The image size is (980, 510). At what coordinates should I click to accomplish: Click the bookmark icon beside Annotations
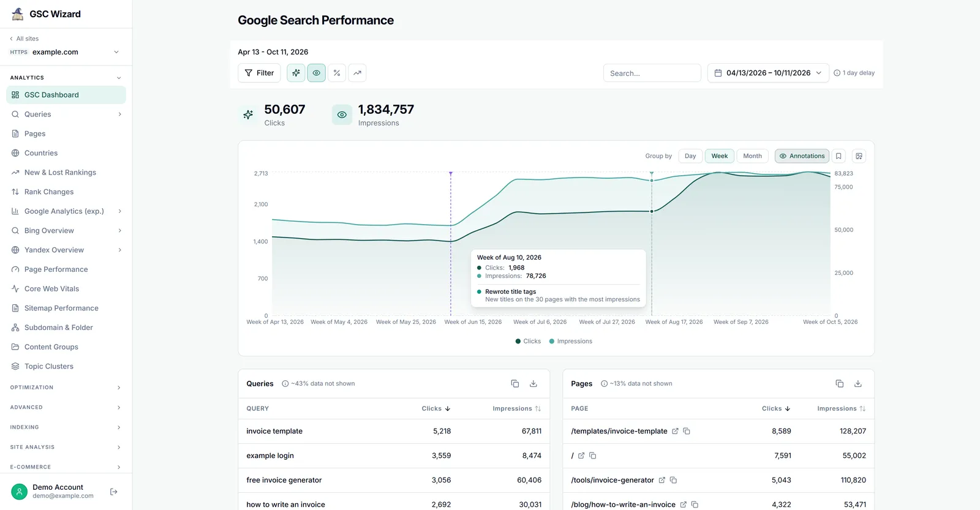click(x=839, y=156)
